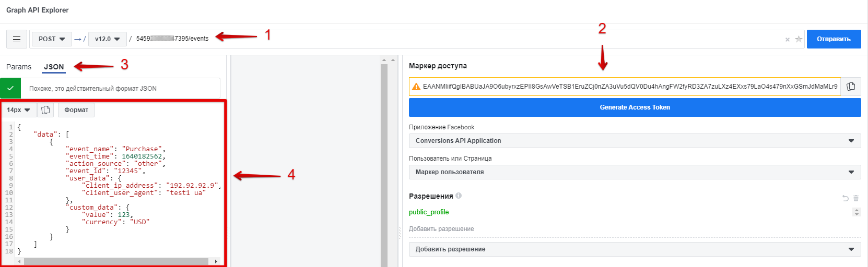Star the current query as favorite
Image resolution: width=868 pixels, height=267 pixels.
tap(799, 39)
